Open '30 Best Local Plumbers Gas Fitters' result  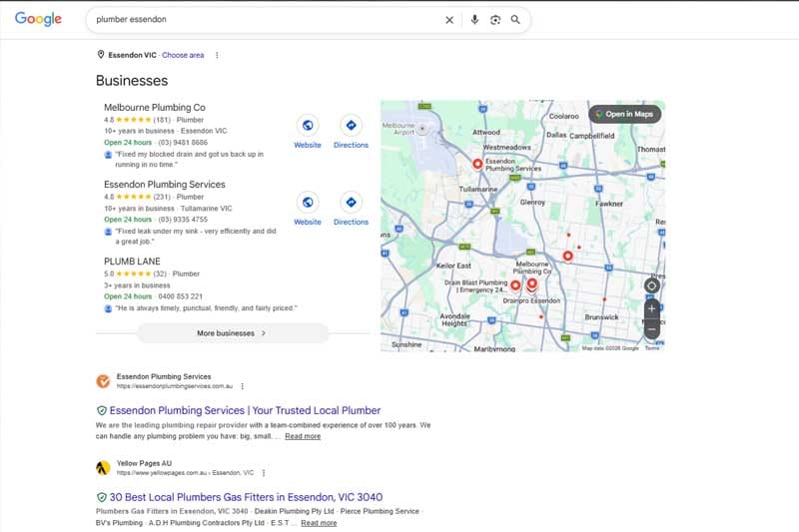(x=246, y=497)
